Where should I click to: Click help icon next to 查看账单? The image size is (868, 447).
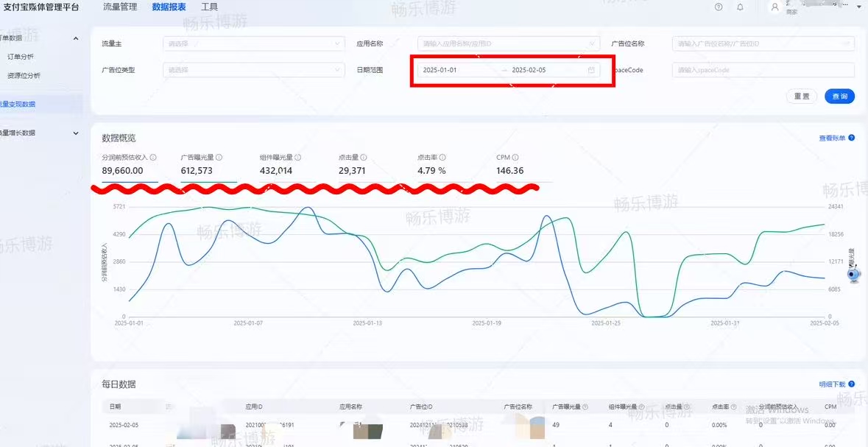851,138
